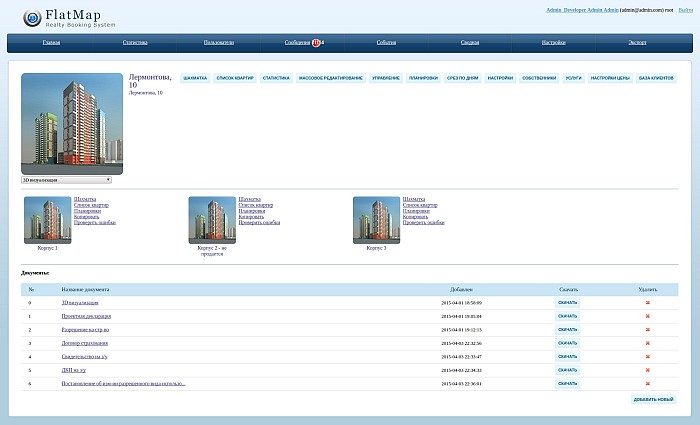700x425 pixels.
Task: Download the Договор страхования document
Action: pyautogui.click(x=567, y=343)
